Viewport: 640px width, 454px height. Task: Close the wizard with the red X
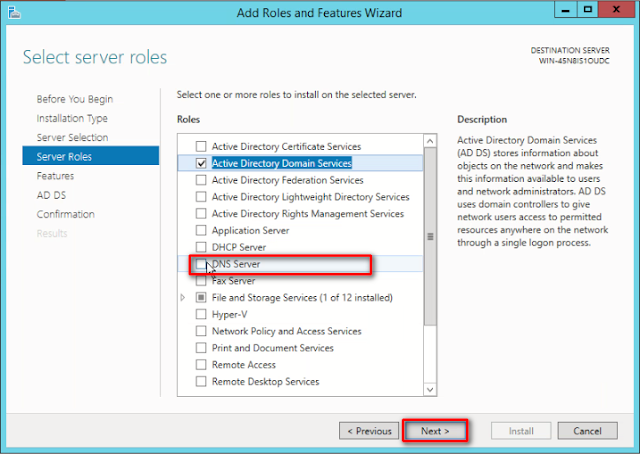pyautogui.click(x=616, y=10)
